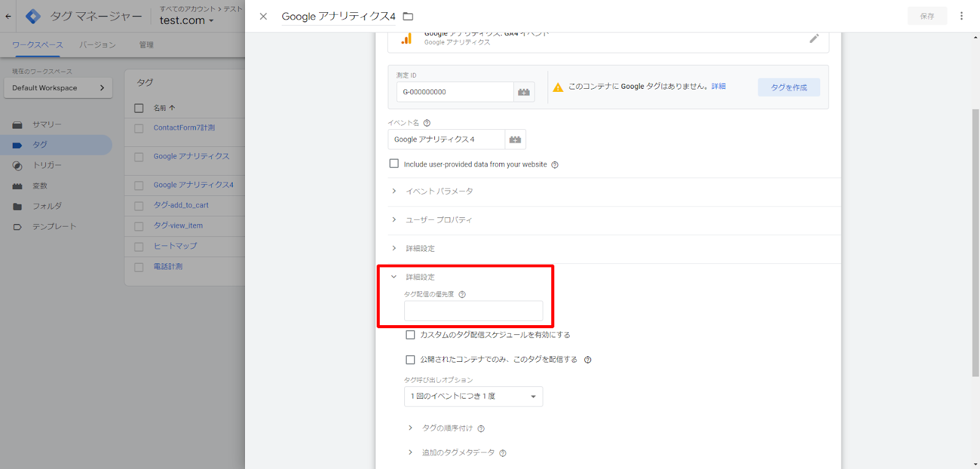The image size is (980, 469).
Task: Click the warning triangle icon
Action: 558,88
